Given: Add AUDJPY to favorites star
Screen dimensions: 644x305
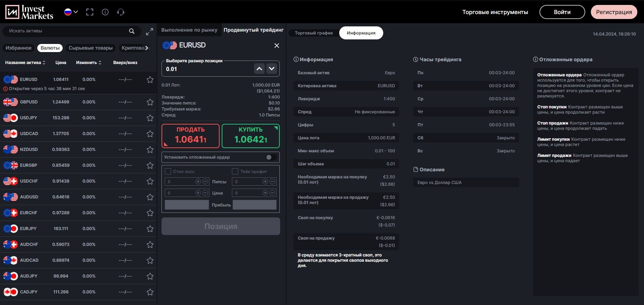Looking at the screenshot, I should [x=150, y=276].
